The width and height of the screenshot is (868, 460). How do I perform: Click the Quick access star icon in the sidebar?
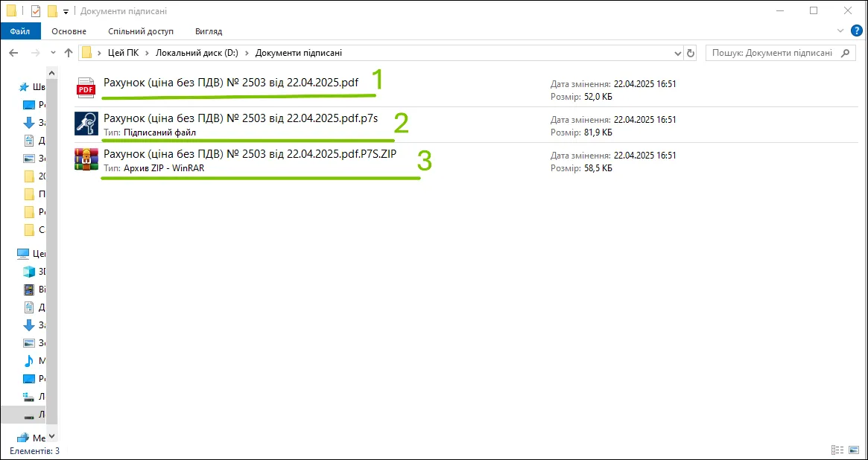tap(24, 87)
